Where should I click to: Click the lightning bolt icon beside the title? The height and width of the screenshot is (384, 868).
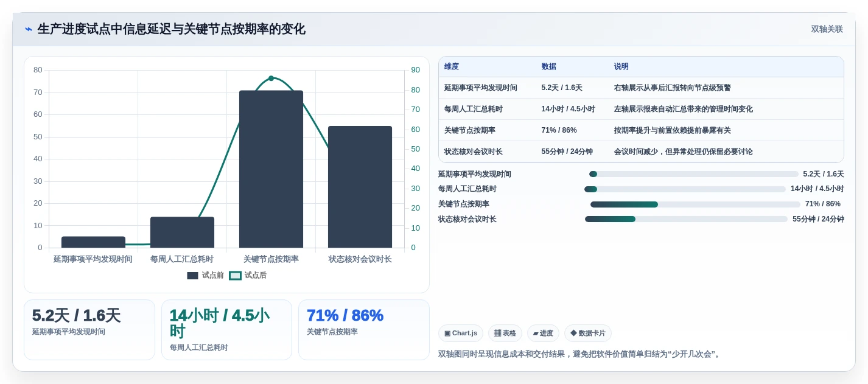coord(29,29)
